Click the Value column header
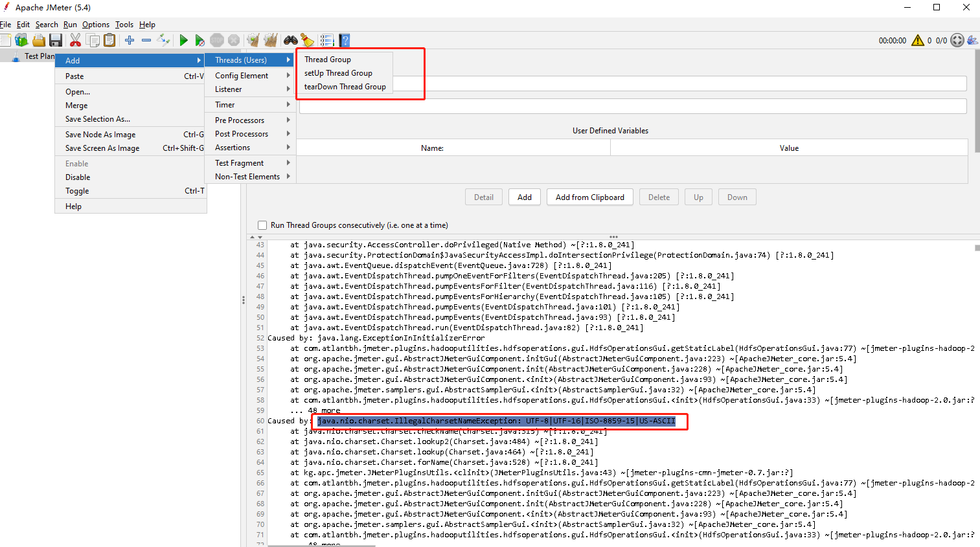980x547 pixels. tap(789, 148)
